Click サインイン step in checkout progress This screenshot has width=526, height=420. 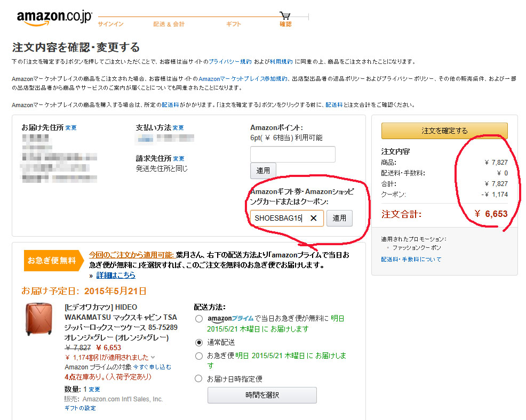pos(110,24)
